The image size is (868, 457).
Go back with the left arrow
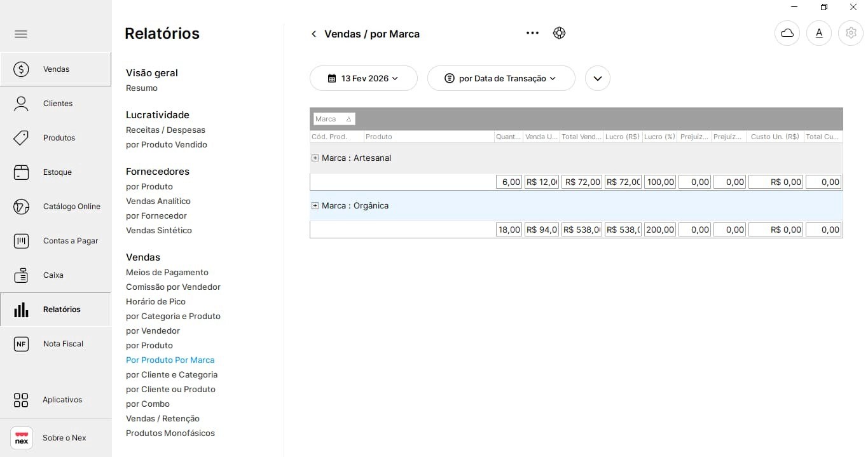pos(313,34)
